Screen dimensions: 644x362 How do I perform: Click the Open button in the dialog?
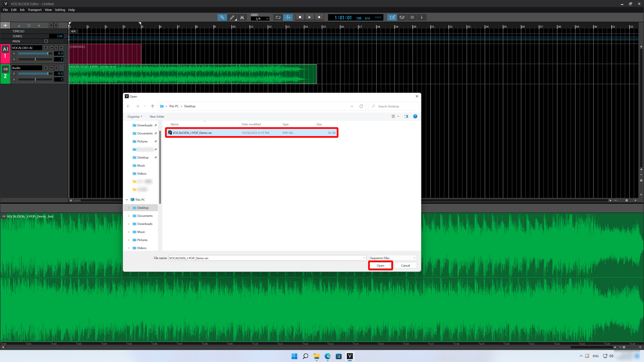click(x=380, y=266)
